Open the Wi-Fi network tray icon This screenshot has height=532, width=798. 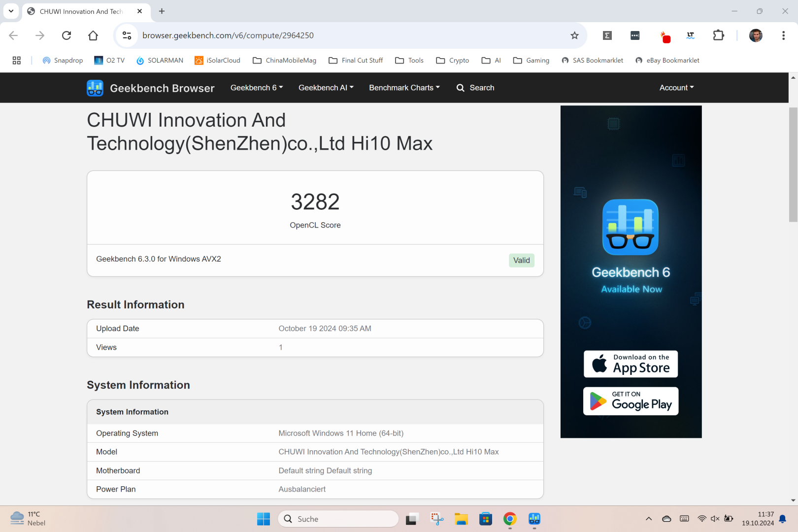click(x=702, y=519)
